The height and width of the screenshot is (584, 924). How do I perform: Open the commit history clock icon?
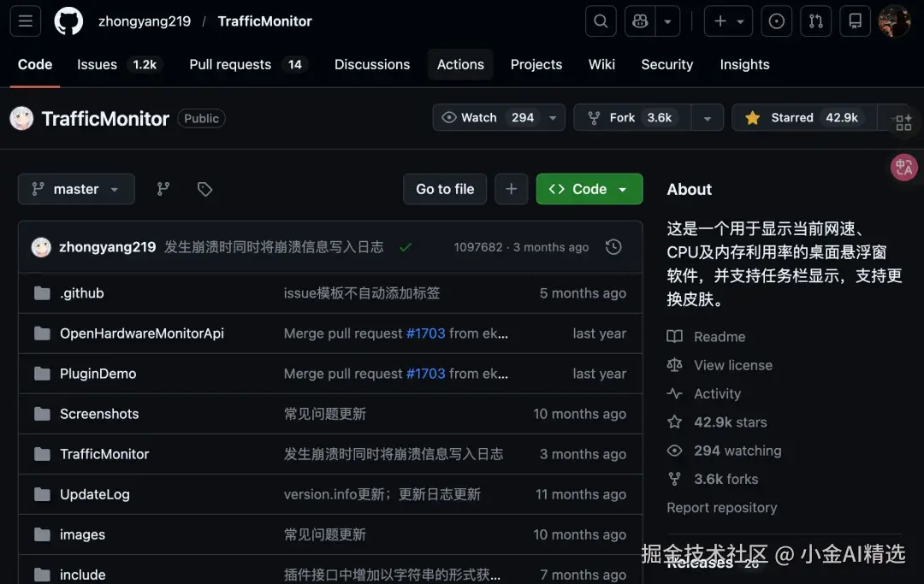pos(613,247)
